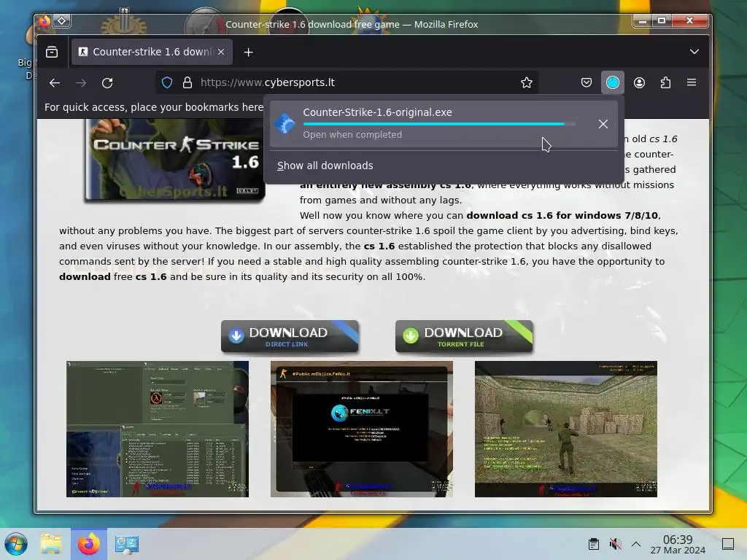Cancel the Counter-Strike-1.6-original.exe download
This screenshot has height=560, width=747.
[x=603, y=124]
